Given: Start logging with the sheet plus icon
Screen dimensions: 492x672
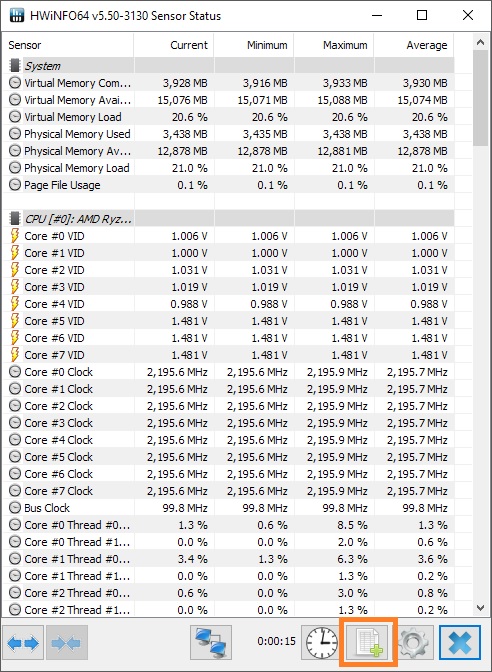Looking at the screenshot, I should 368,642.
